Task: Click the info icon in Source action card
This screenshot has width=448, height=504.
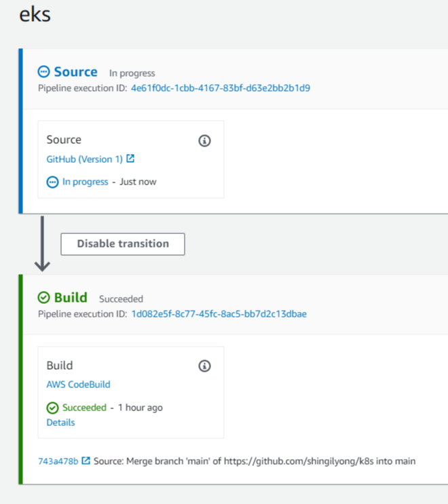Action: click(x=204, y=141)
